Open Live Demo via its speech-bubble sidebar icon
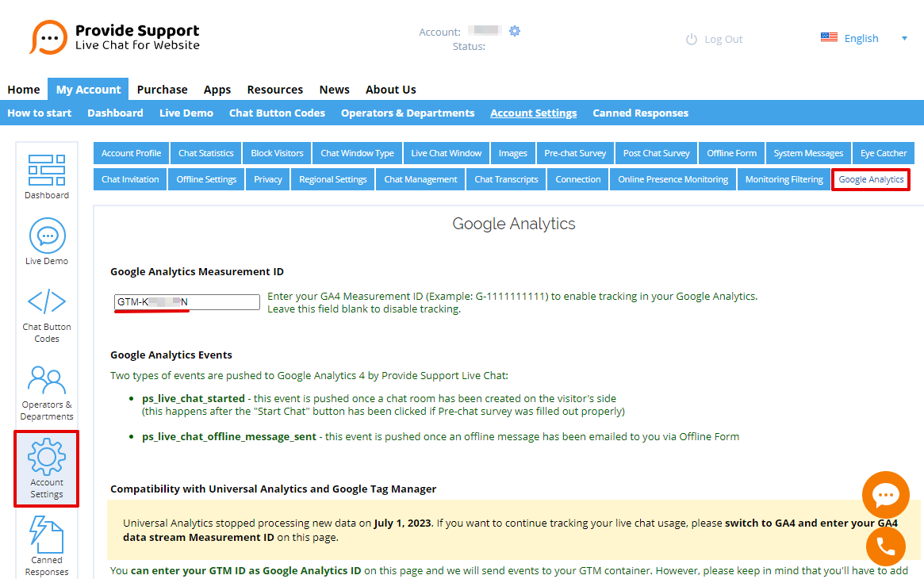Viewport: 924px width, 579px height. tap(47, 236)
